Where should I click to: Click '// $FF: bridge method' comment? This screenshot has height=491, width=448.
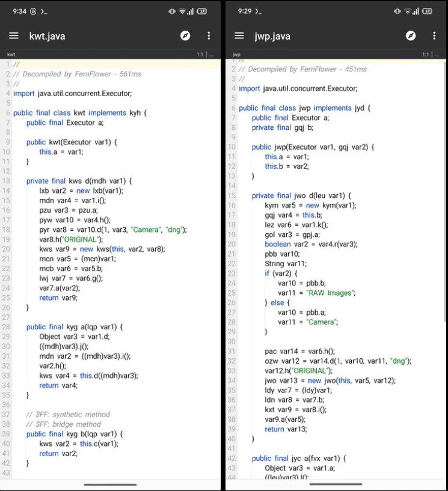tap(64, 424)
